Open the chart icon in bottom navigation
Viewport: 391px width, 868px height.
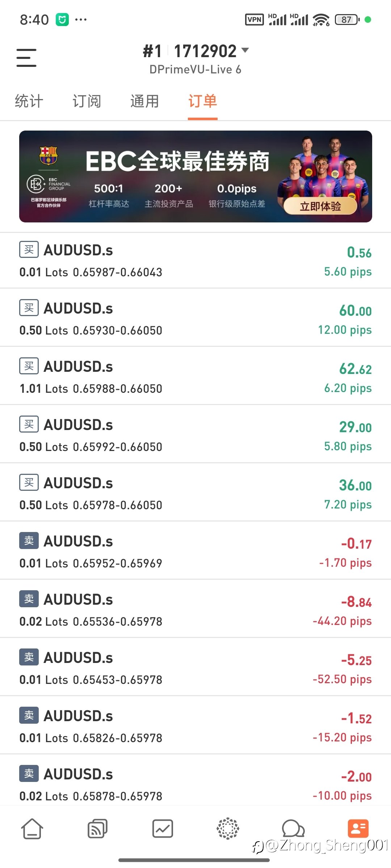(x=163, y=828)
